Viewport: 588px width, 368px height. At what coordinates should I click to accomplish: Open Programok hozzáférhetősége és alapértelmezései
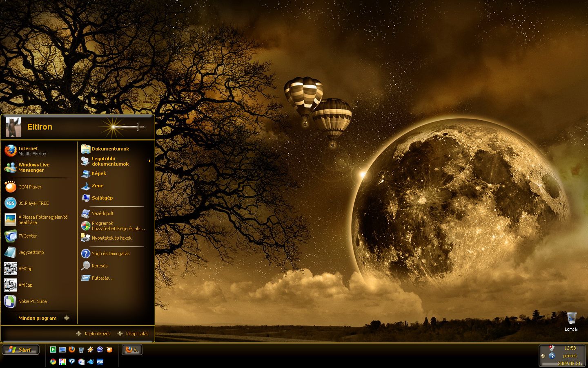click(116, 226)
